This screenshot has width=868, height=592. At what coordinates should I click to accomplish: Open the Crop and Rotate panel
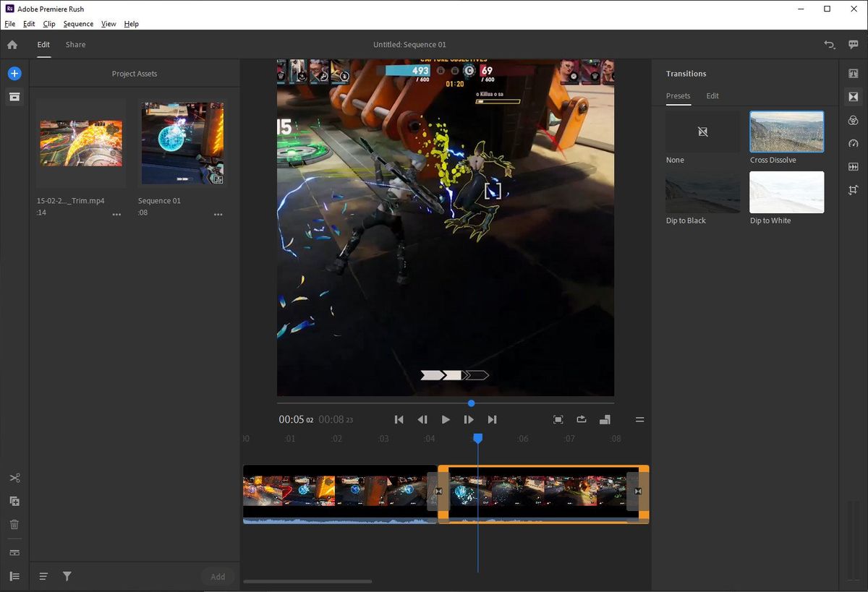click(854, 190)
